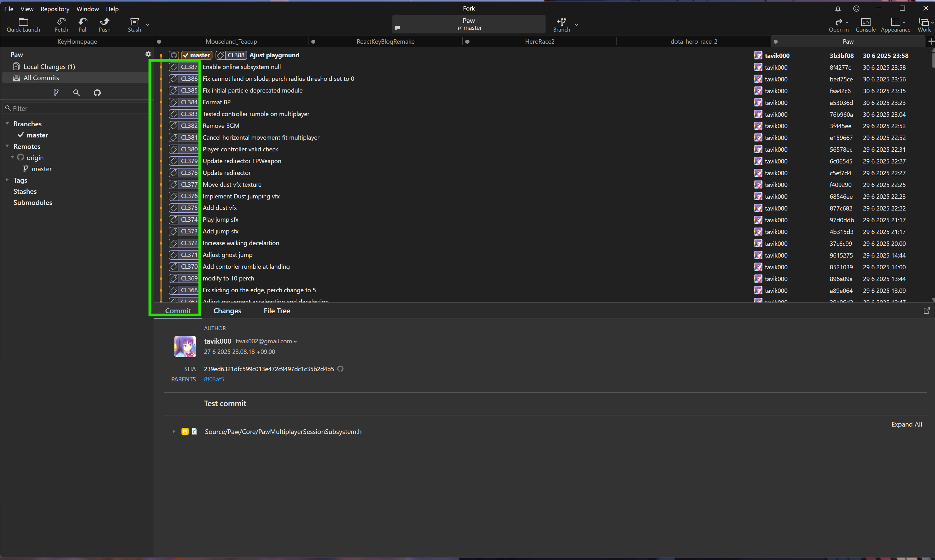Click the master branch label on top commit
Screen dimensions: 935x560
197,55
